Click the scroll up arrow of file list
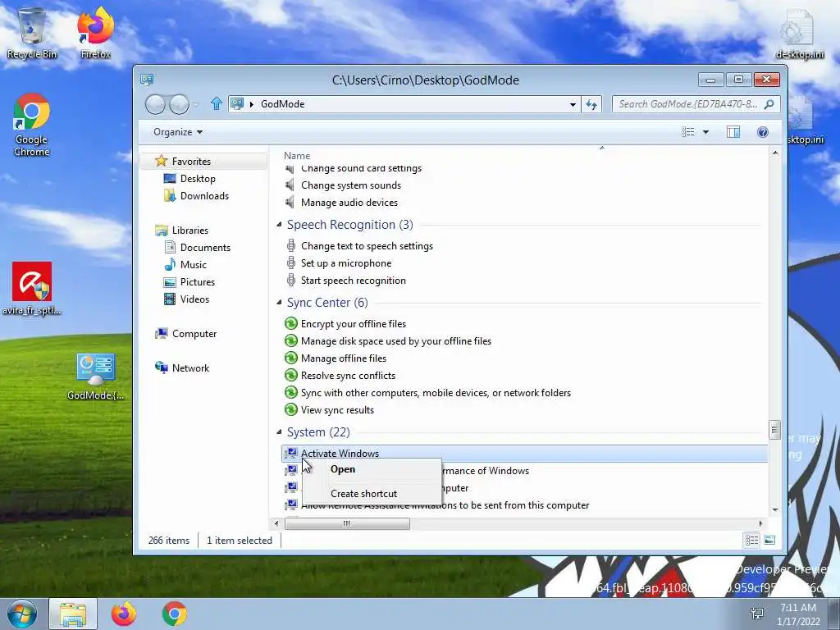The image size is (840, 630). click(774, 153)
